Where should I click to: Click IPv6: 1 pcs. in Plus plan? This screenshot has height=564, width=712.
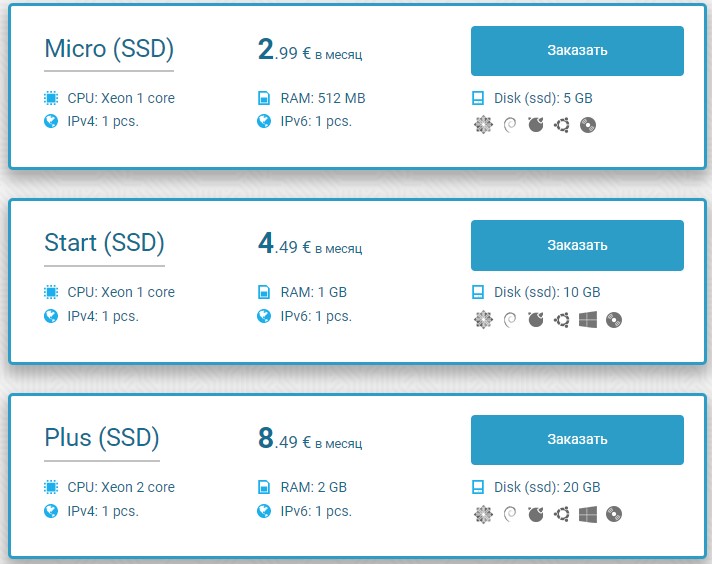(x=316, y=511)
